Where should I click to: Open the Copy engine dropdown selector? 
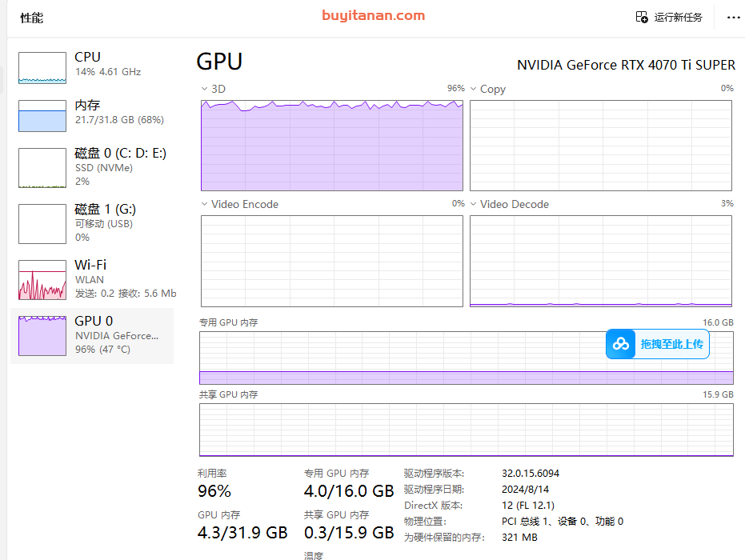click(474, 89)
